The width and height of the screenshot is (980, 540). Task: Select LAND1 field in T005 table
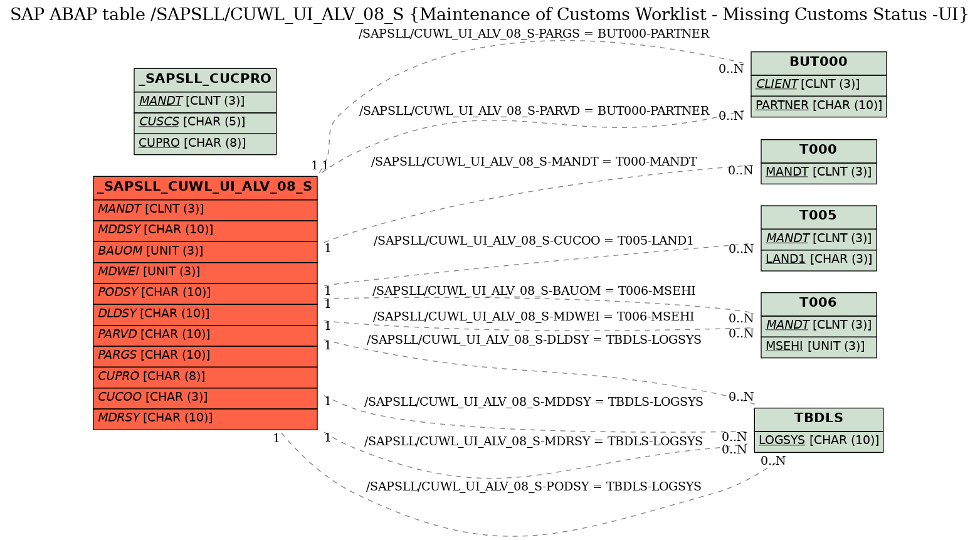(x=818, y=260)
